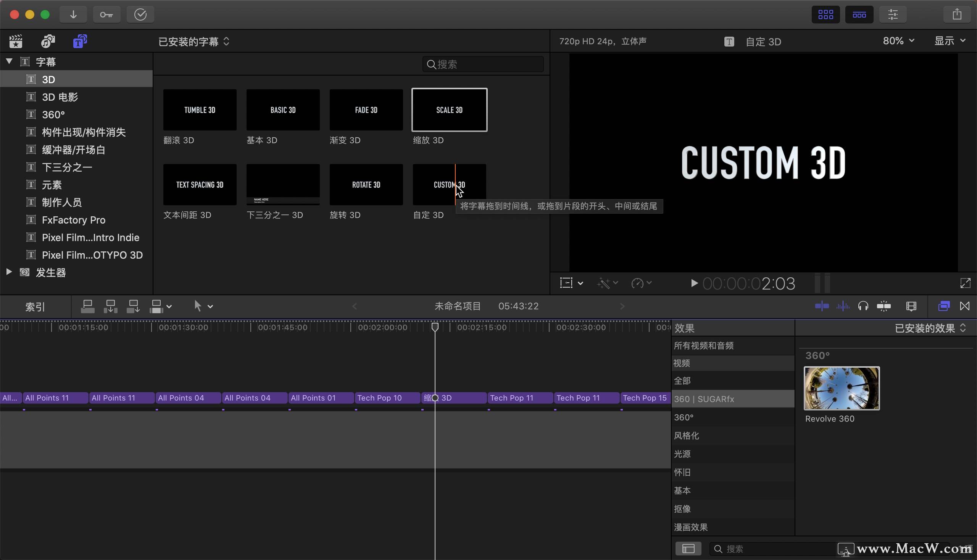
Task: Click the Import Media arrow button
Action: [73, 14]
